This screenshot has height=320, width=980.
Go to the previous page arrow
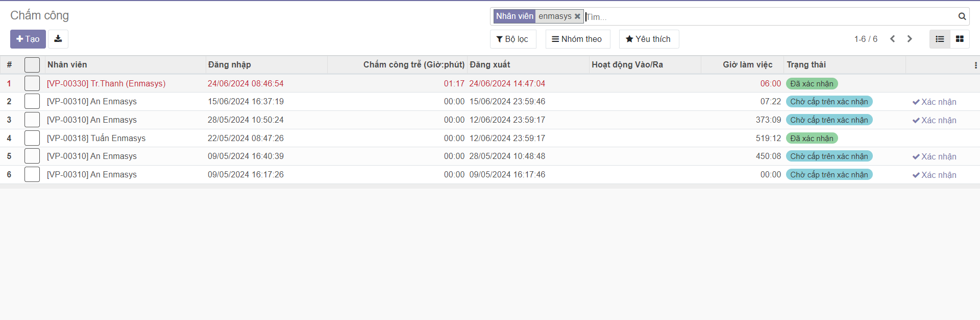[892, 39]
